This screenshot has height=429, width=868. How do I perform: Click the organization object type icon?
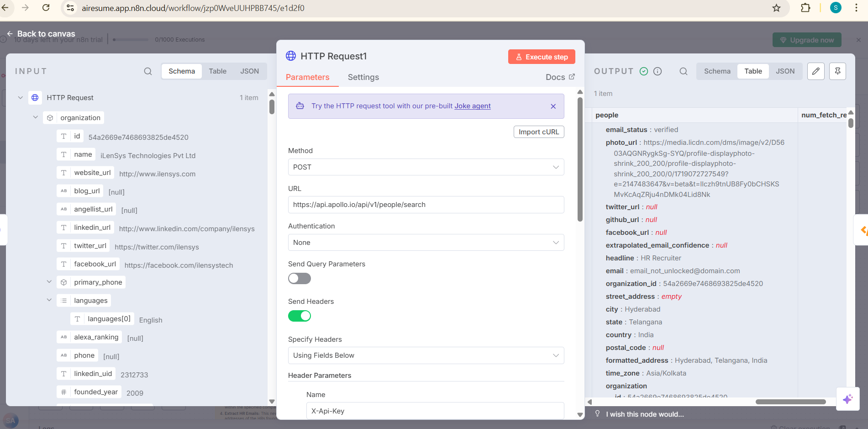pos(50,118)
